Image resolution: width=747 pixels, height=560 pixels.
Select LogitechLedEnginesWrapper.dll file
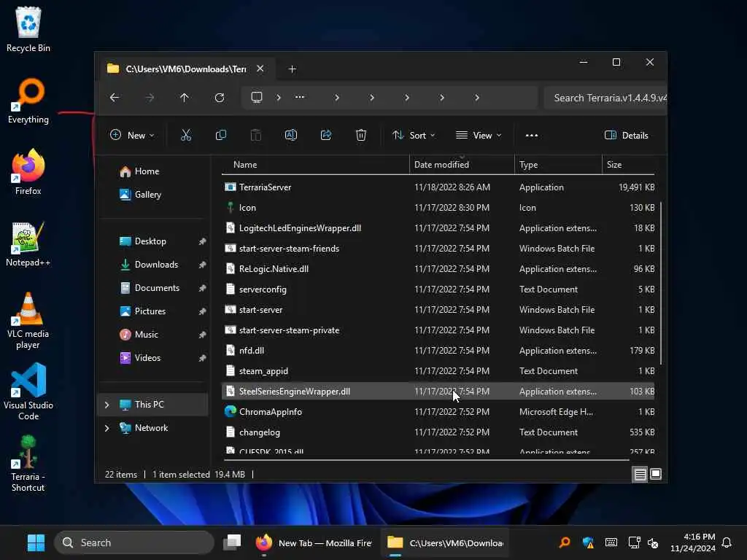click(x=438, y=228)
